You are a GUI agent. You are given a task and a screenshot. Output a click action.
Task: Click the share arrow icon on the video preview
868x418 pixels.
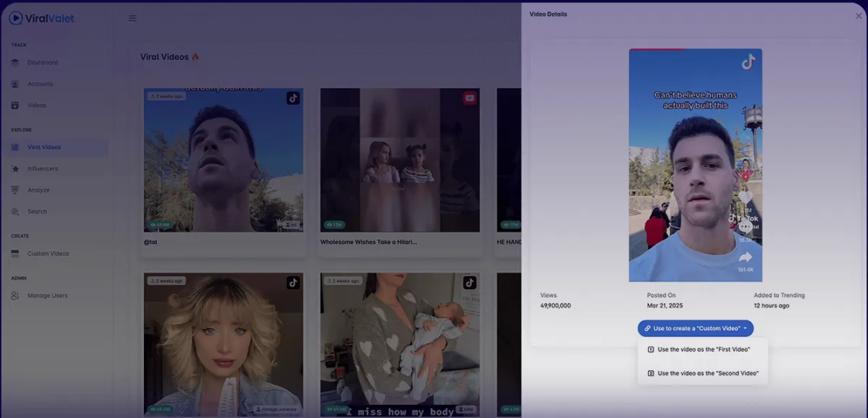click(x=746, y=257)
